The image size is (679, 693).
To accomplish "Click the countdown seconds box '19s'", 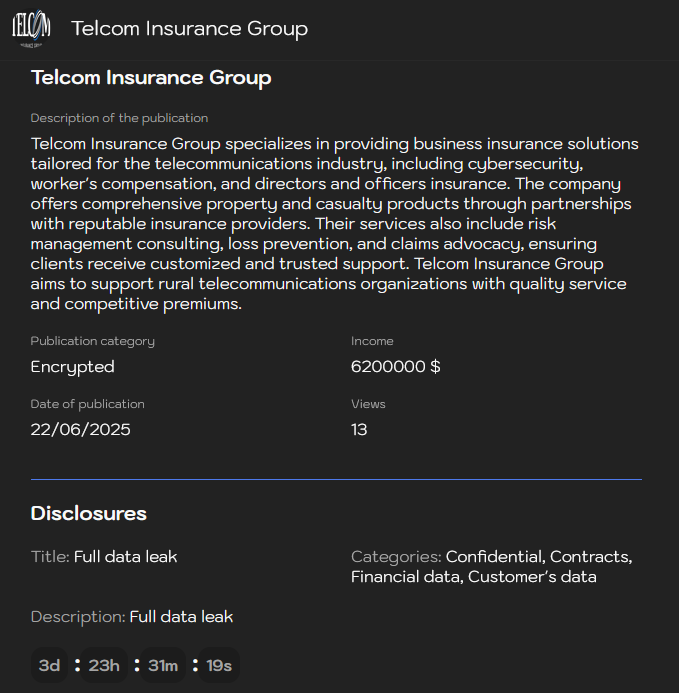I will click(x=219, y=666).
